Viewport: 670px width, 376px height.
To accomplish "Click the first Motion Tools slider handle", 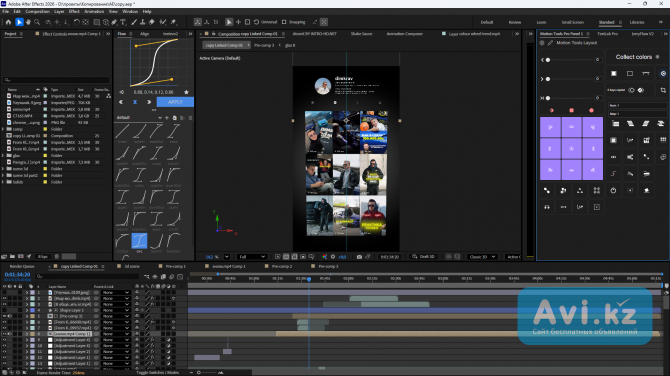I will tap(548, 60).
